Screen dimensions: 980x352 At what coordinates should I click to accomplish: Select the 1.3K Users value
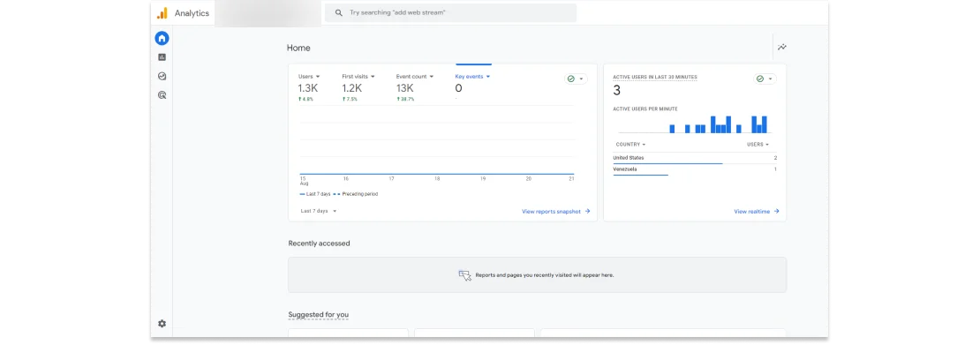pyautogui.click(x=307, y=88)
